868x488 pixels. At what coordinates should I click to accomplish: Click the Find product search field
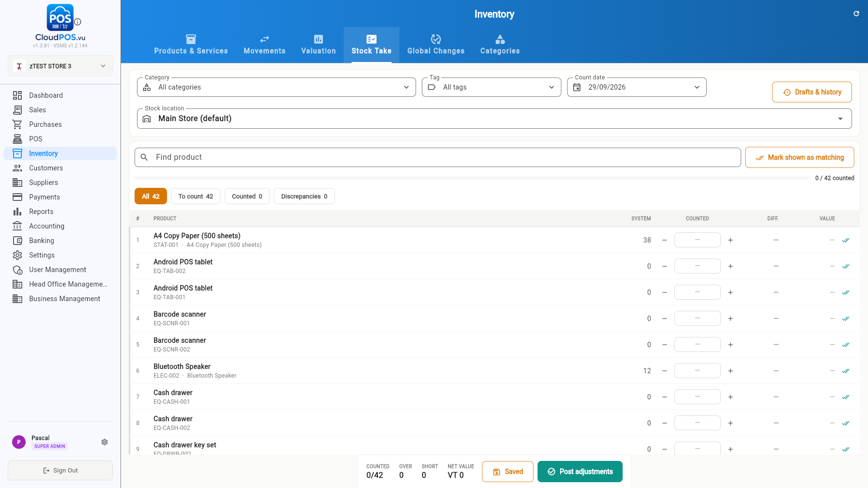point(438,157)
